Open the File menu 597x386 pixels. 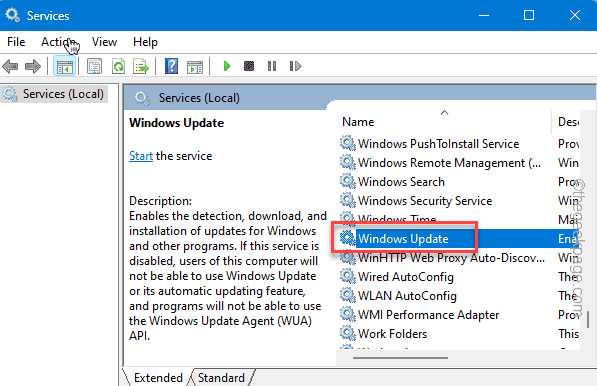[x=16, y=42]
